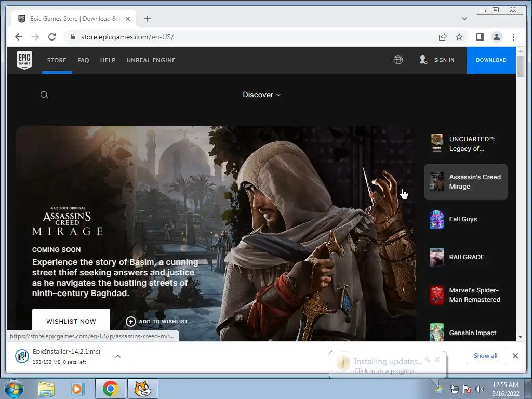Close the Epic Games Store tab

pos(128,19)
